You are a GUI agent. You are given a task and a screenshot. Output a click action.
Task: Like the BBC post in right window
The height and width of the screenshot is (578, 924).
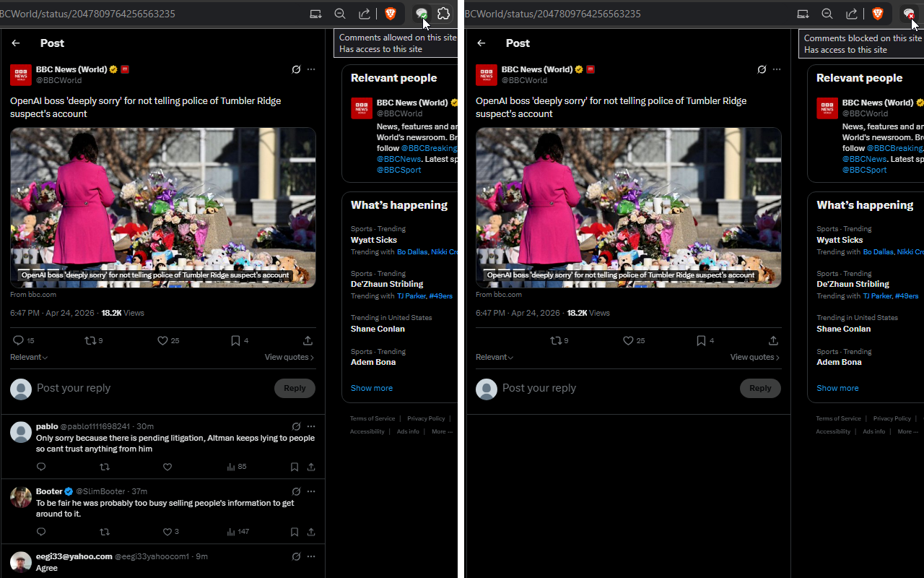click(x=634, y=340)
